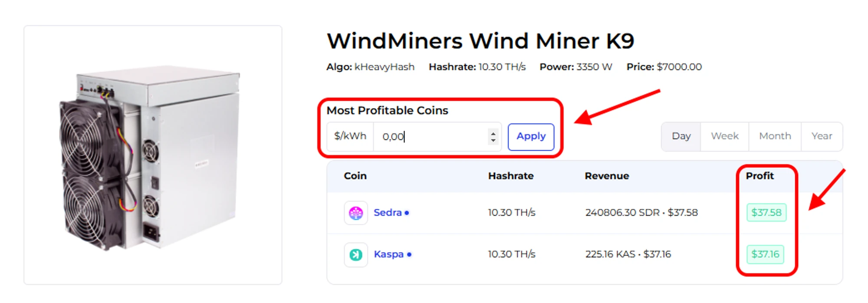868x303 pixels.
Task: Show profits for the Month tab
Action: click(775, 136)
